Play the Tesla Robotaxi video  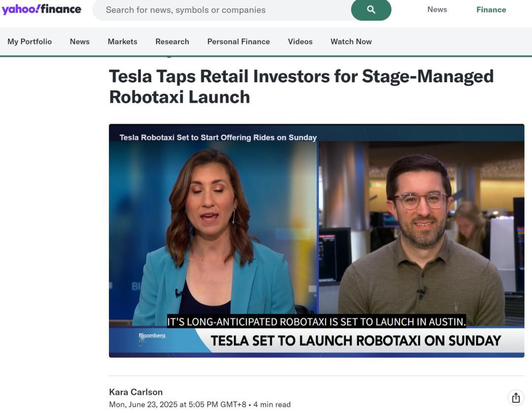tap(317, 241)
